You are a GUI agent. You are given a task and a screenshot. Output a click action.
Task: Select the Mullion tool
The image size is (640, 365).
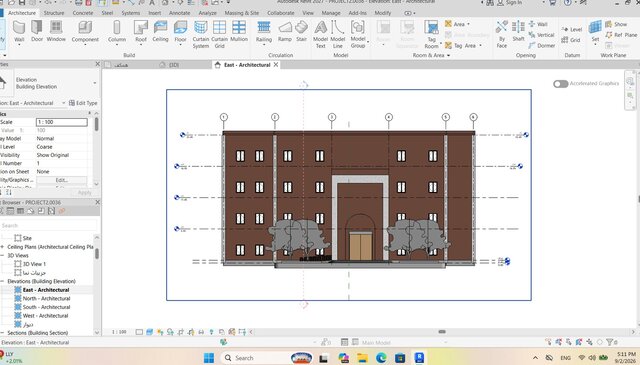pos(239,31)
